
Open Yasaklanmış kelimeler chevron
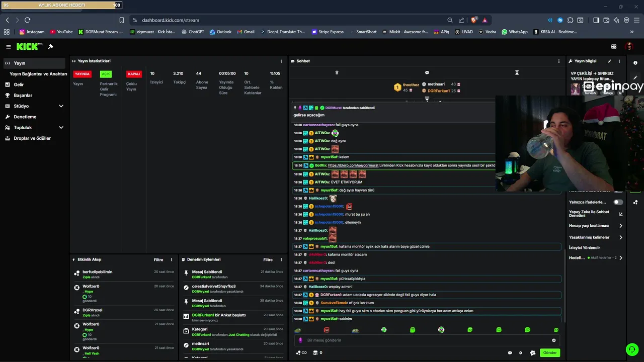click(x=621, y=237)
